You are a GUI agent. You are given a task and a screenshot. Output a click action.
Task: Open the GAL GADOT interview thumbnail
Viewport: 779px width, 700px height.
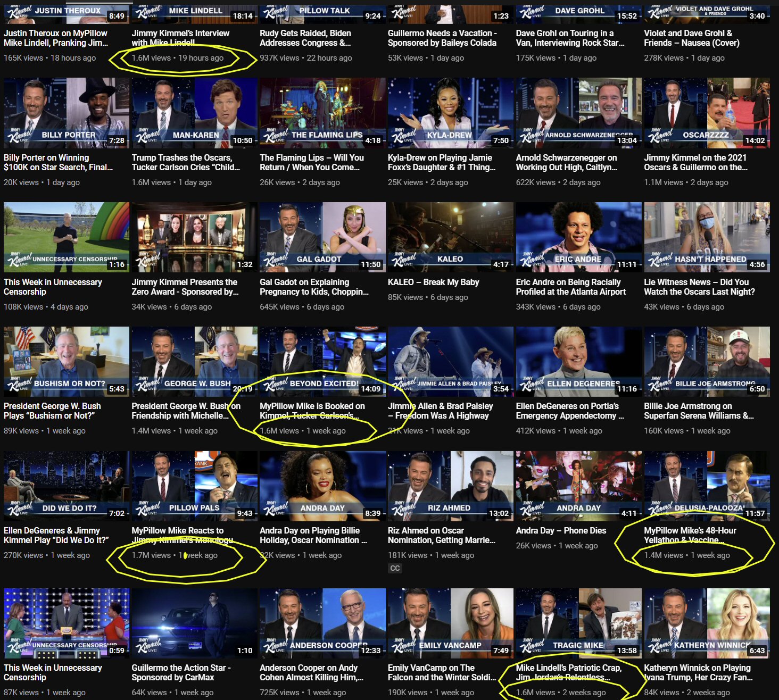(322, 237)
